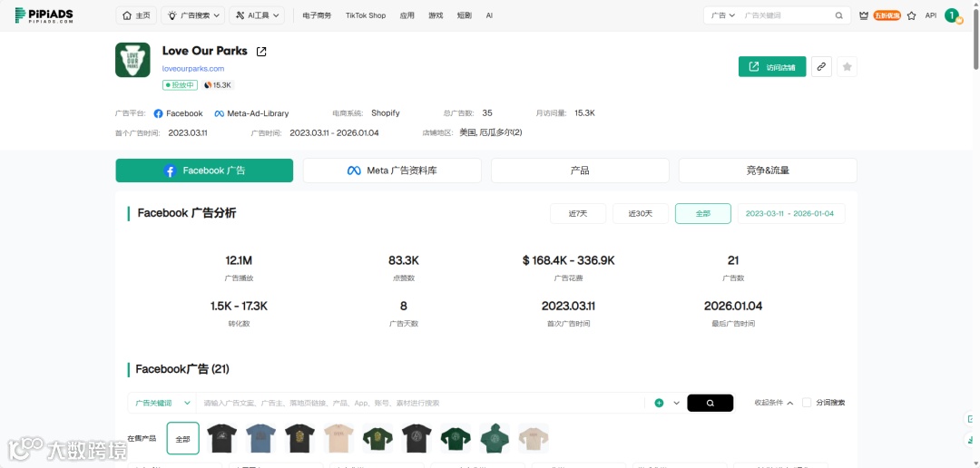
Task: Open the 主页 home button
Action: 136,15
